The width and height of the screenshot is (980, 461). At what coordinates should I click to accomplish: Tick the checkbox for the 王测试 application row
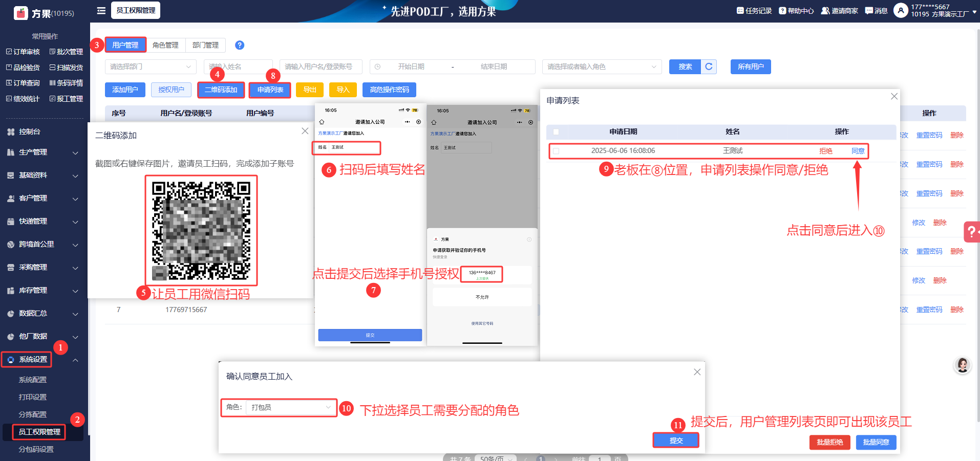coord(556,151)
